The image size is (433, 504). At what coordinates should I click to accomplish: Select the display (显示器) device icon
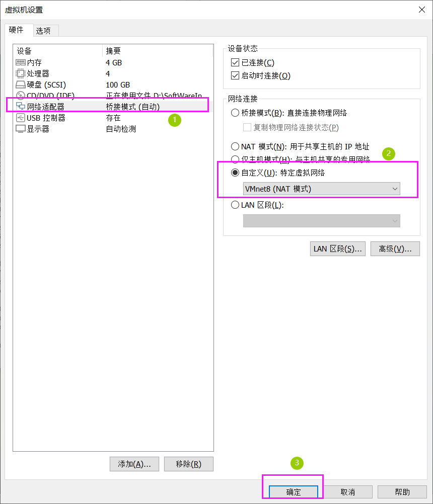pyautogui.click(x=20, y=129)
